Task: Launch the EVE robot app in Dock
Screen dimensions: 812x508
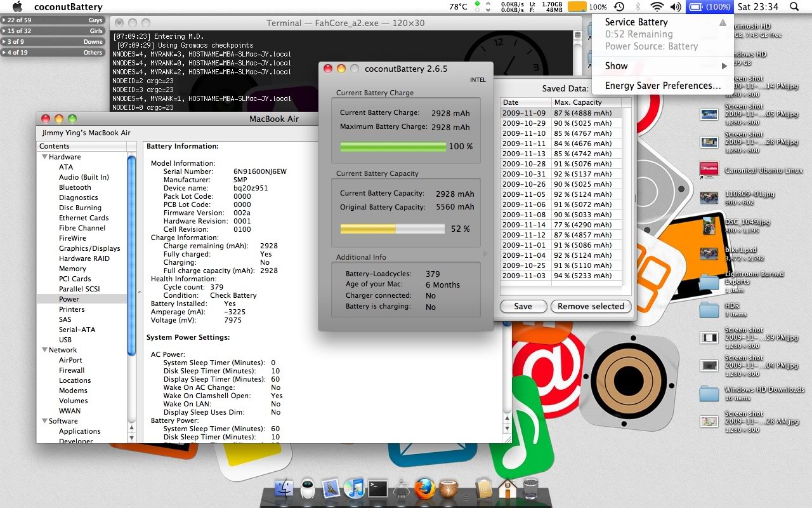Action: [x=308, y=489]
